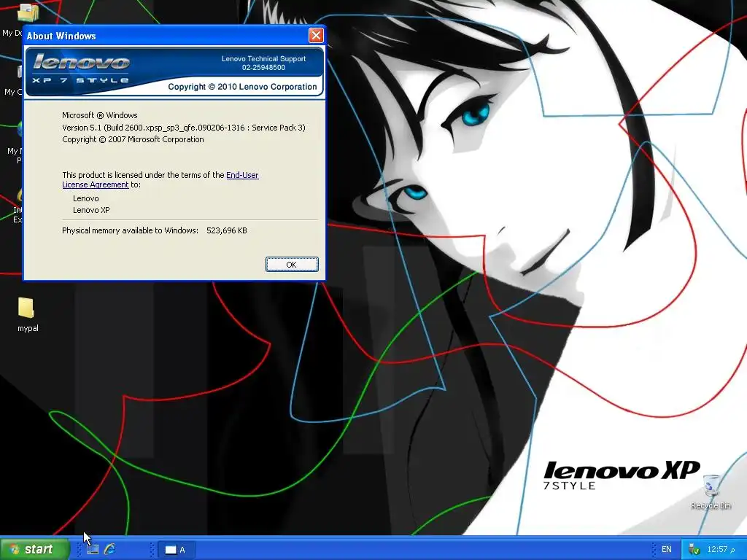Image resolution: width=747 pixels, height=560 pixels.
Task: Select the My Computer desktop label
Action: click(13, 92)
